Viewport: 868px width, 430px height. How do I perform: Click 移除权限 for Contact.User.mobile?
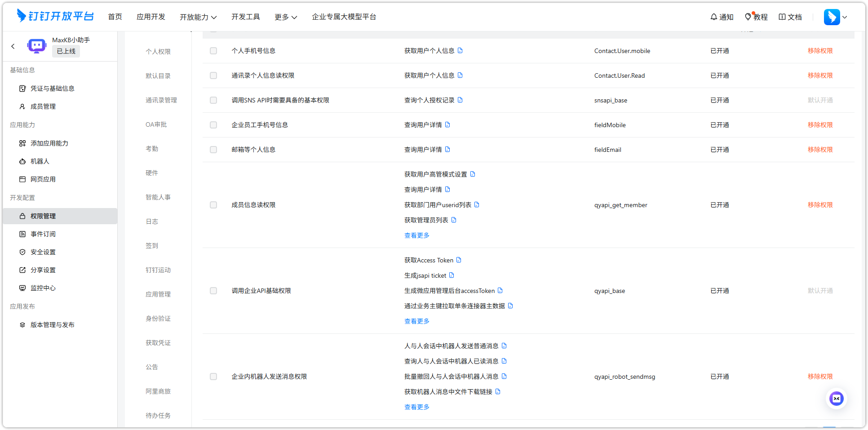(x=820, y=51)
